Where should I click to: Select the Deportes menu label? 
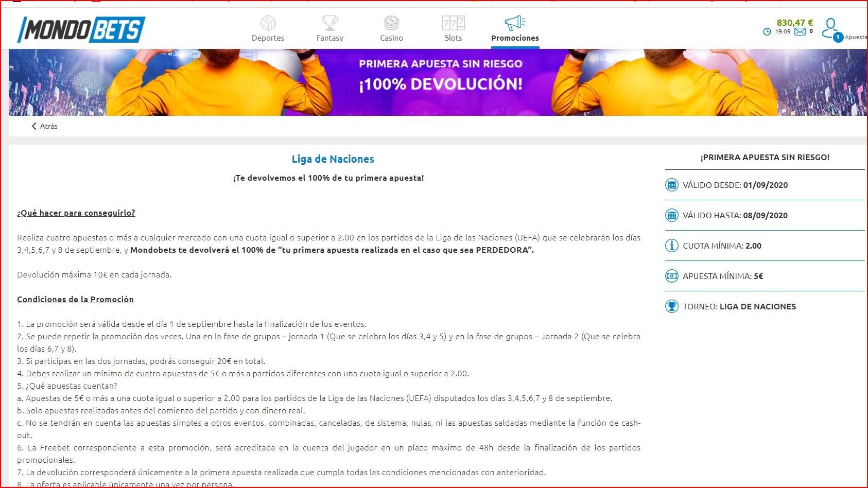[x=268, y=38]
